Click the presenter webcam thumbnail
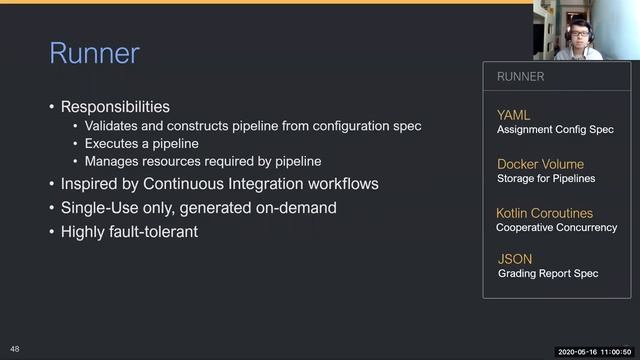Viewport: 640px width, 360px height. tap(586, 30)
